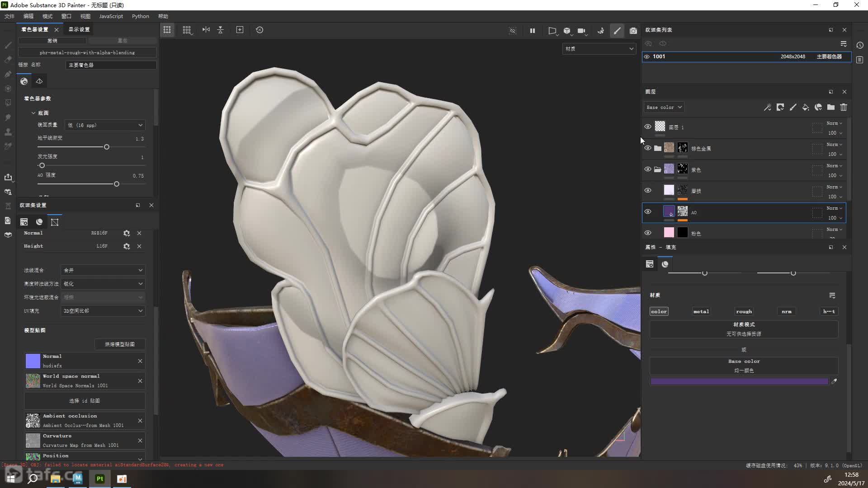The height and width of the screenshot is (488, 868).
Task: Pause the viewport rendering
Action: pyautogui.click(x=533, y=31)
